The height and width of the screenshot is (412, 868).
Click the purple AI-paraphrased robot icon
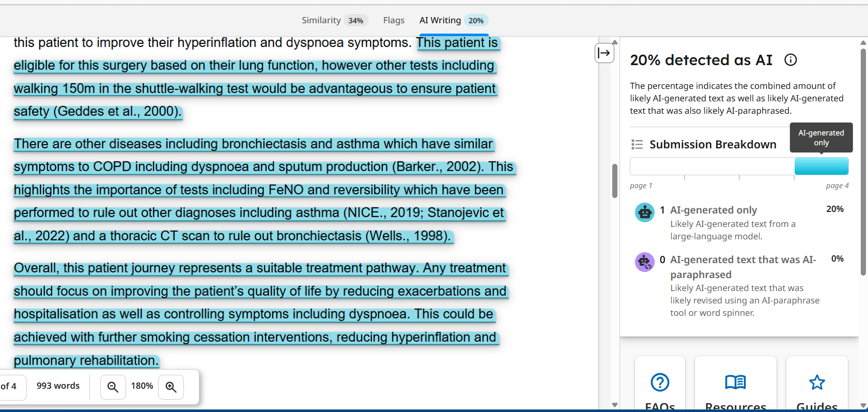[x=644, y=262]
